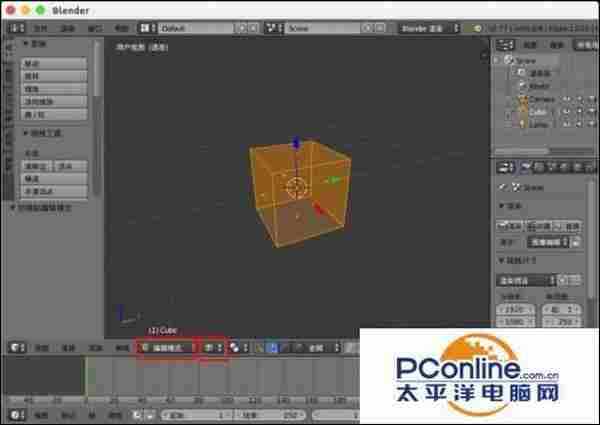
Task: Toggle Camera renderability icon in outliner
Action: click(591, 99)
